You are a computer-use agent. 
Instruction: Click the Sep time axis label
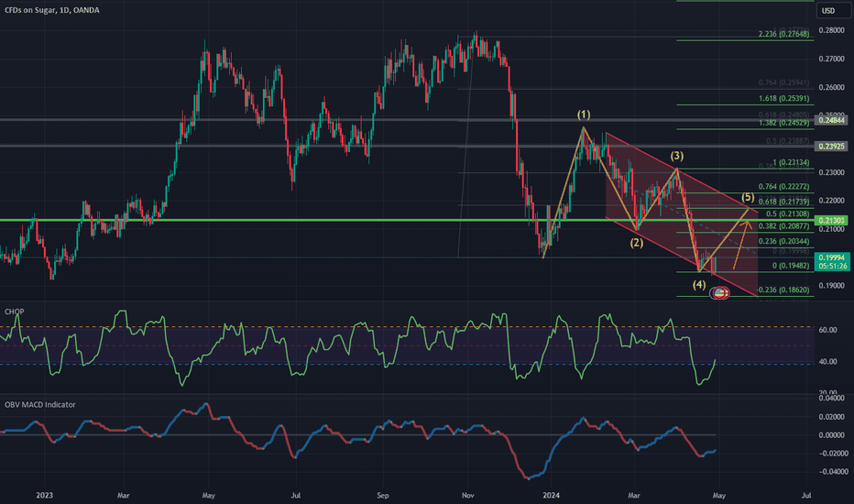tap(383, 495)
